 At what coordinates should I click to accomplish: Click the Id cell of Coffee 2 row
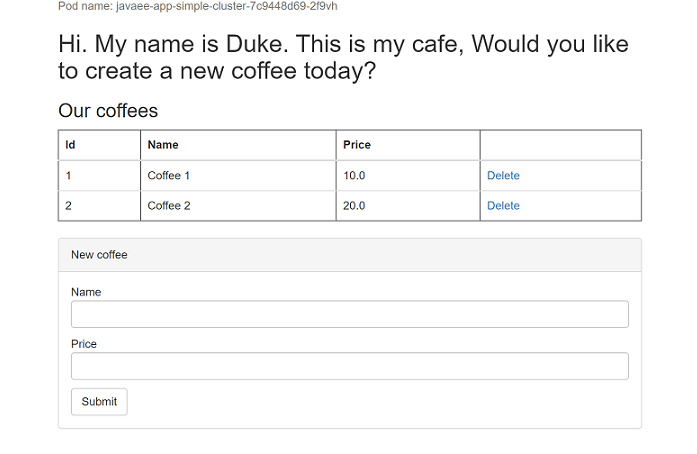pyautogui.click(x=69, y=206)
